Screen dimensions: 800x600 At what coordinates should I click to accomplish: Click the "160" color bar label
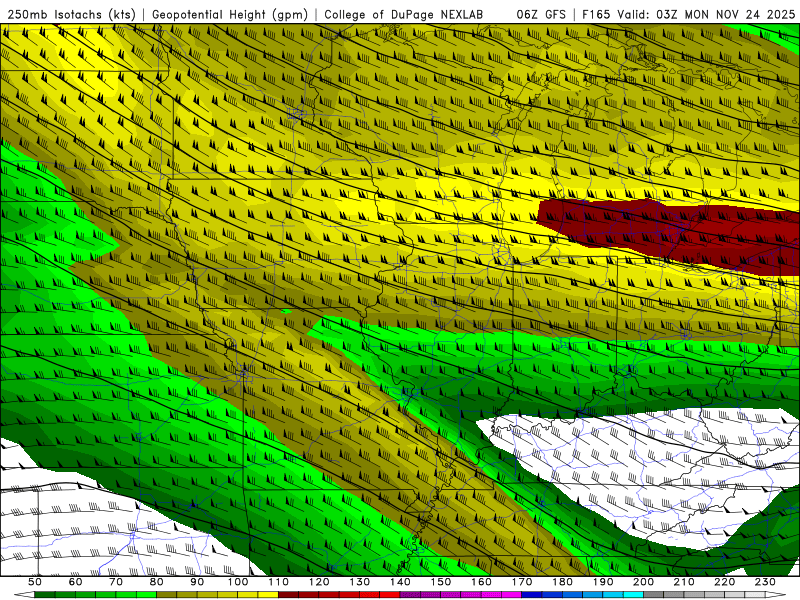[481, 582]
